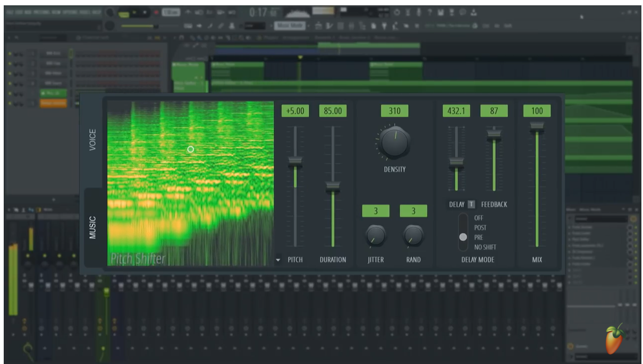Click the JITTER value field
This screenshot has height=364, width=643.
coord(376,211)
